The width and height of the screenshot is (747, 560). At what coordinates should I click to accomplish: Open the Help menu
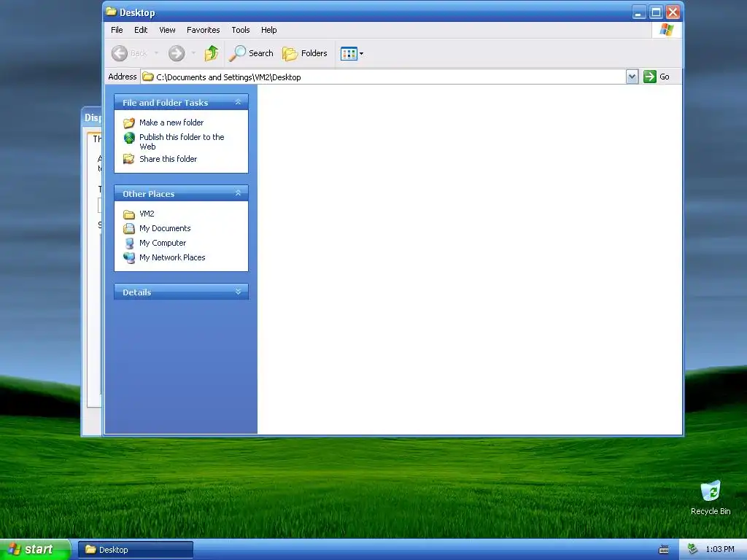tap(268, 30)
